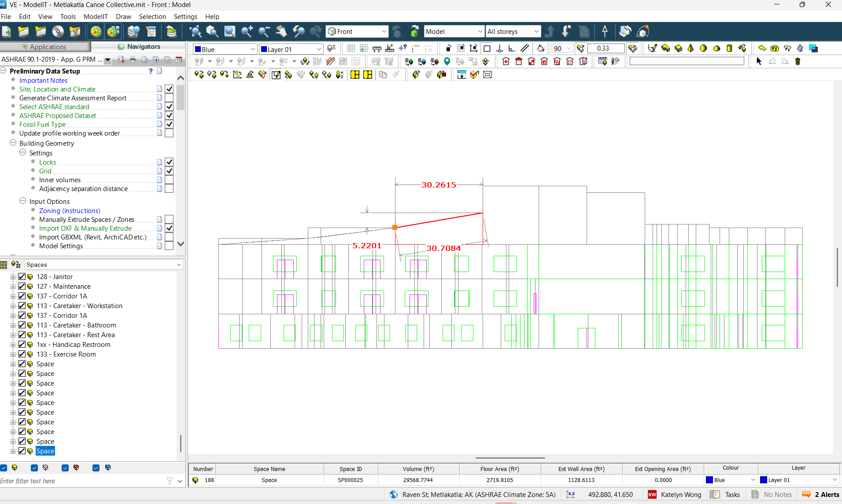Click the Tasks button in status bar

[725, 494]
